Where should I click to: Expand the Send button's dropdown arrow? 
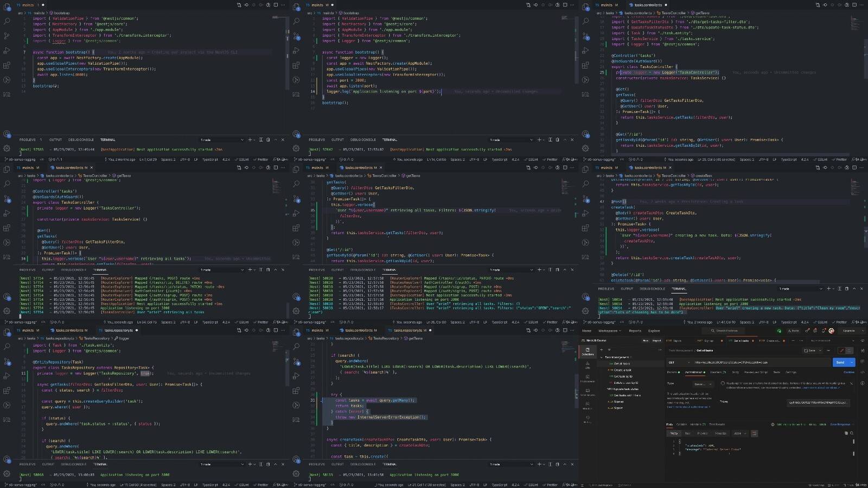click(x=852, y=362)
